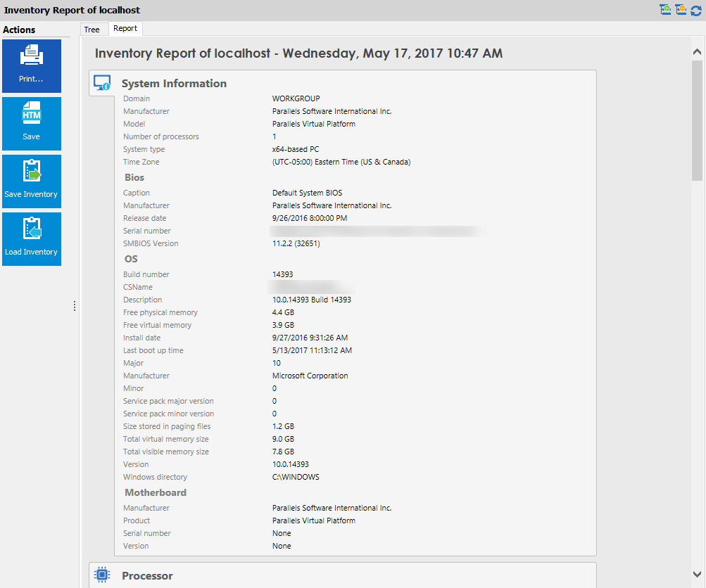
Task: Click the scrollbar up arrow
Action: coord(697,52)
